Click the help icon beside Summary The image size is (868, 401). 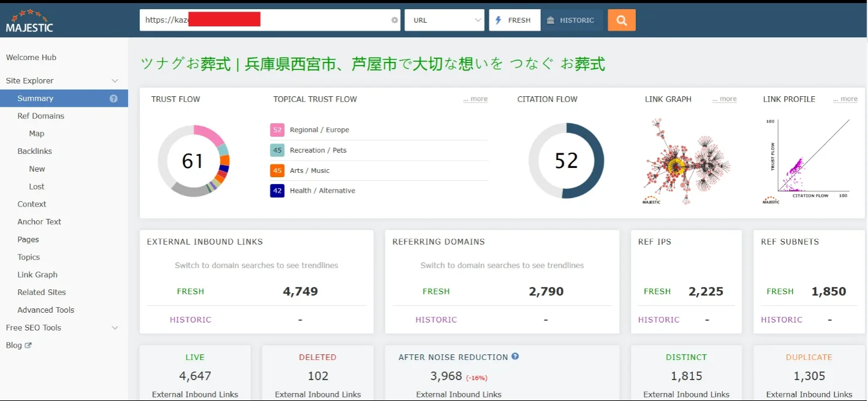point(113,98)
